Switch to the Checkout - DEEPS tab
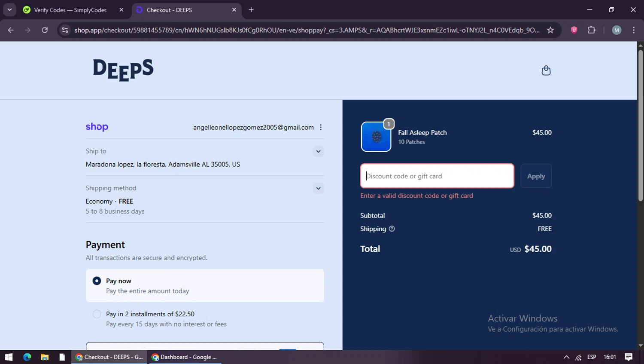Screen dimensions: 644x364 187,10
